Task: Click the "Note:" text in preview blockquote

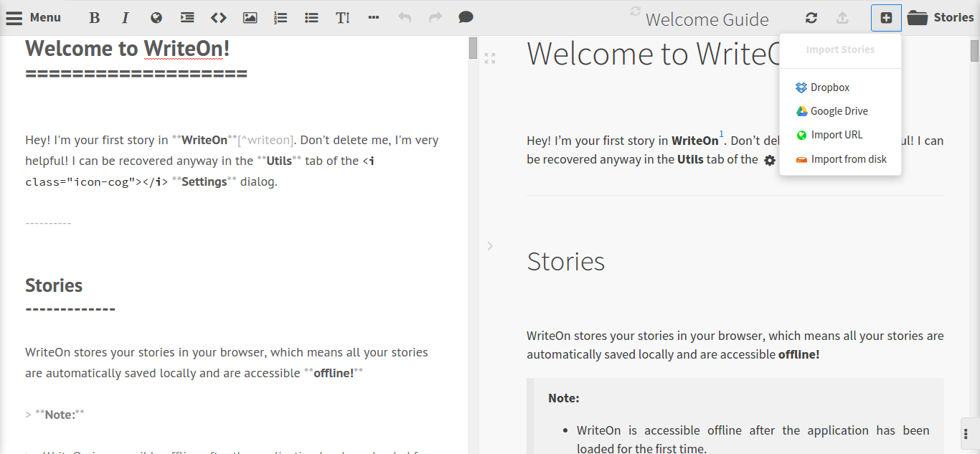Action: 564,398
